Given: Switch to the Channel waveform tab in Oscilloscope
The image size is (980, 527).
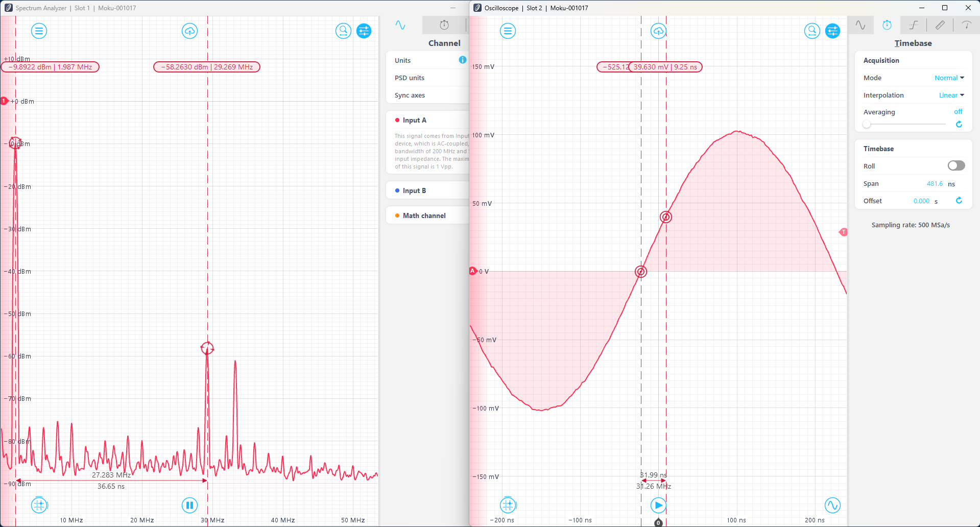Looking at the screenshot, I should (x=861, y=25).
